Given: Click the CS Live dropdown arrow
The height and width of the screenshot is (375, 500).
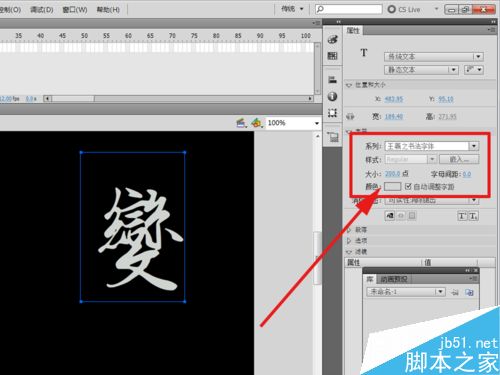Looking at the screenshot, I should (x=436, y=9).
